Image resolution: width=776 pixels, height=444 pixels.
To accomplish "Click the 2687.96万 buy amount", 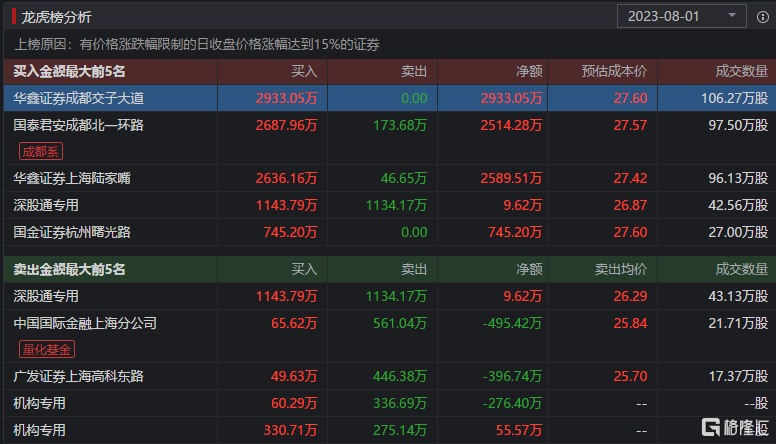I will 286,125.
